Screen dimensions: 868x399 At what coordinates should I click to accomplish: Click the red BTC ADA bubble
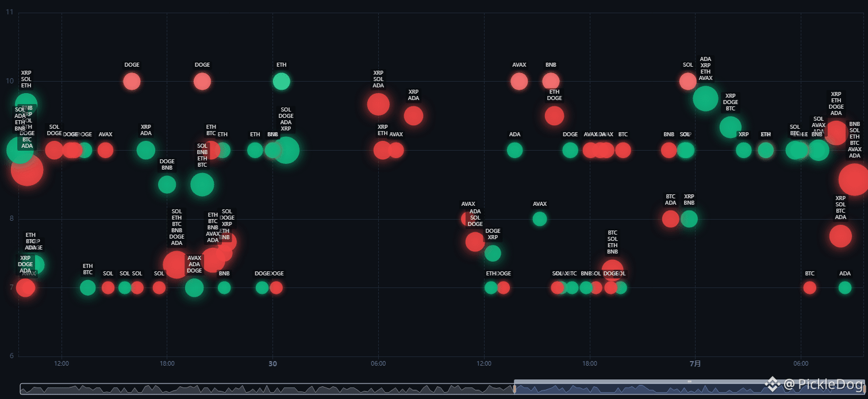click(671, 219)
